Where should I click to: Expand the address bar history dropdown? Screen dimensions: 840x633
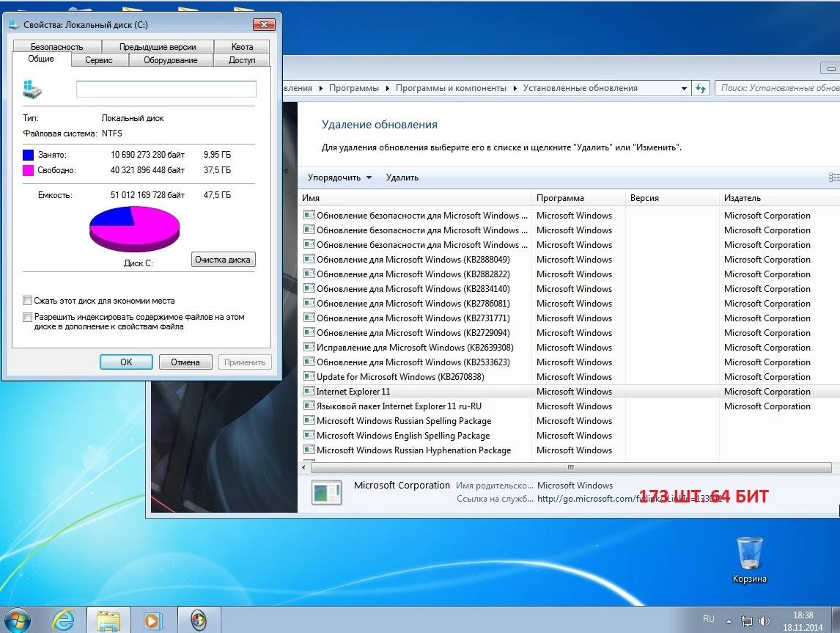(684, 89)
